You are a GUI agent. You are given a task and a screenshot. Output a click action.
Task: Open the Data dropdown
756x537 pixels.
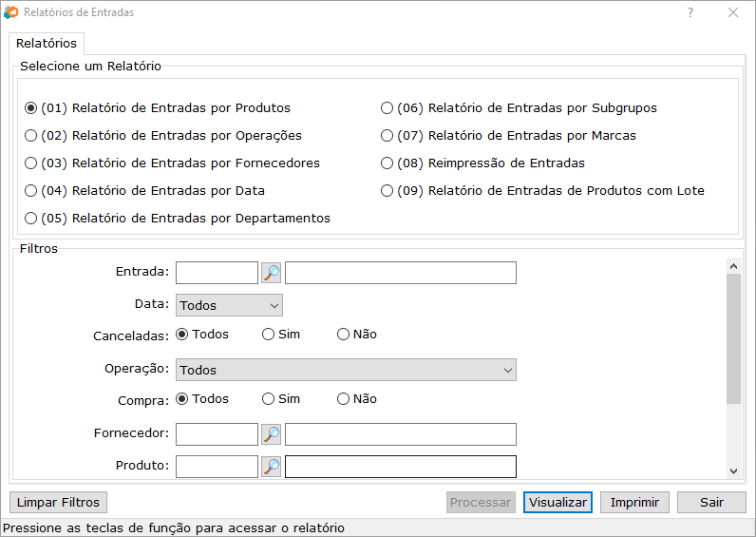tap(229, 305)
